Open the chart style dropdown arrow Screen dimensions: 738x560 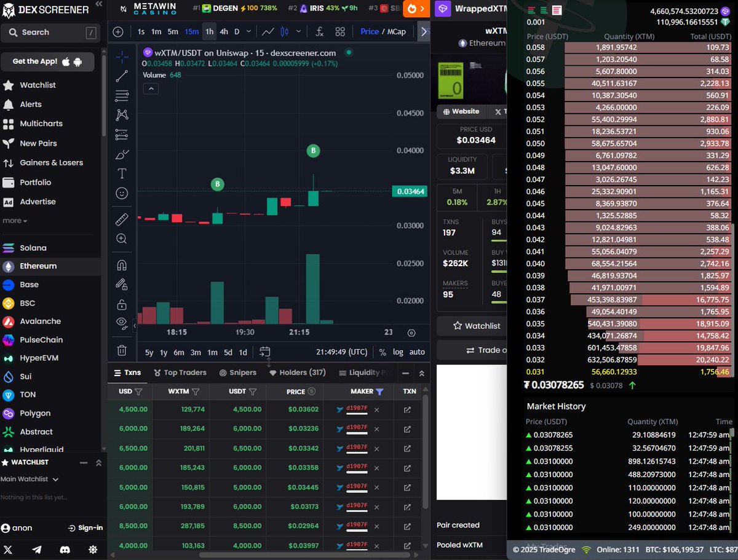(299, 31)
